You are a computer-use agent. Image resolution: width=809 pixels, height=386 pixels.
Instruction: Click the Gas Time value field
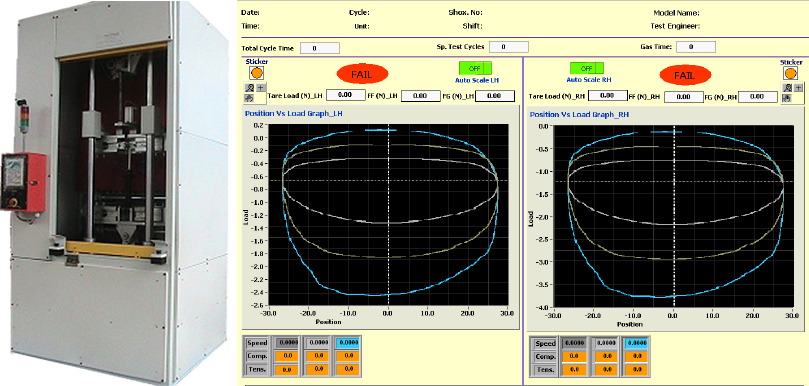point(696,47)
